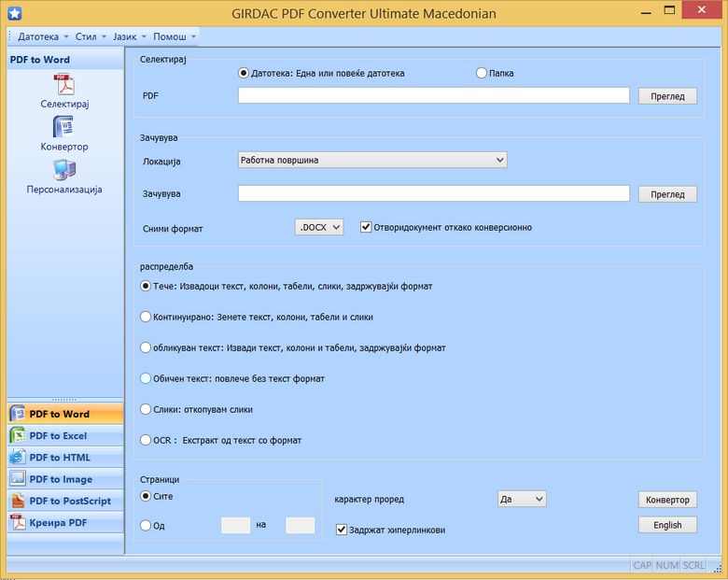Toggle Задржат хиперлинкови checkbox

(342, 530)
